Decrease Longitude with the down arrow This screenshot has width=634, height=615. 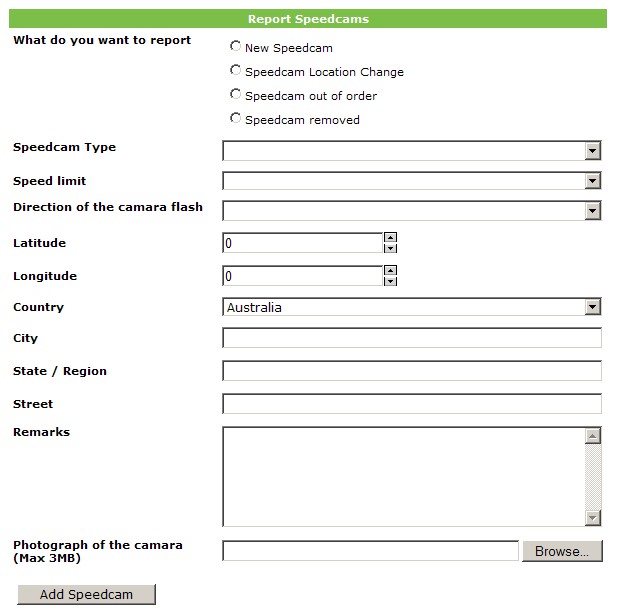coord(390,281)
